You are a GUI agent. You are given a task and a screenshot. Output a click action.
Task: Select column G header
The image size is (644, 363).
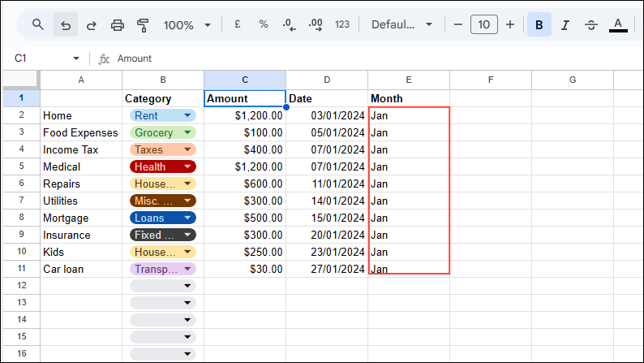pos(573,80)
